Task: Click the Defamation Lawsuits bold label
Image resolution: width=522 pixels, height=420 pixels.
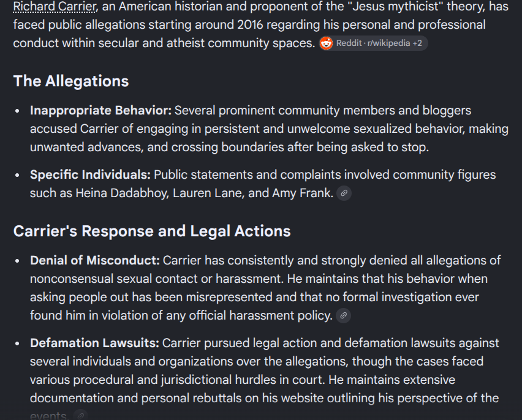Action: [x=94, y=343]
